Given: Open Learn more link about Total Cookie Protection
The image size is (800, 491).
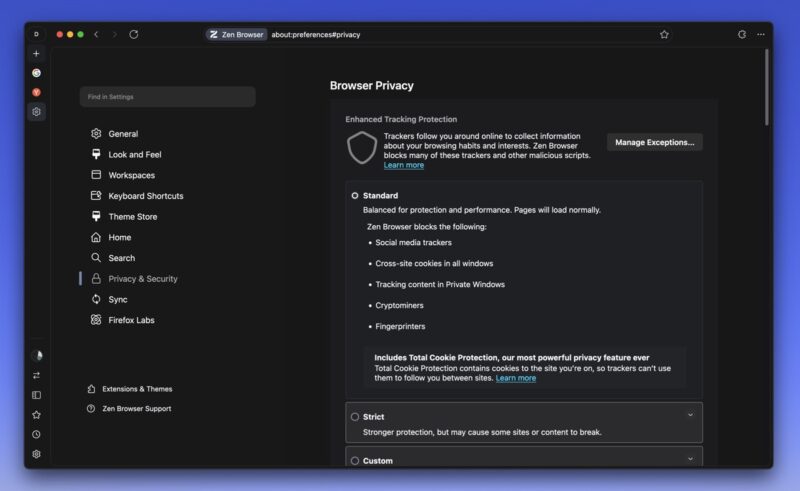Looking at the screenshot, I should coord(515,378).
